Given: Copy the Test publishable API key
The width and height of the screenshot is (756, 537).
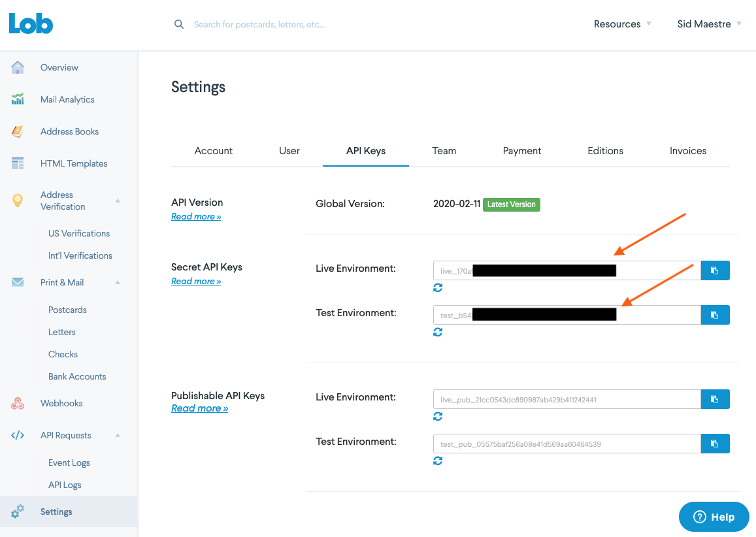Looking at the screenshot, I should click(715, 443).
